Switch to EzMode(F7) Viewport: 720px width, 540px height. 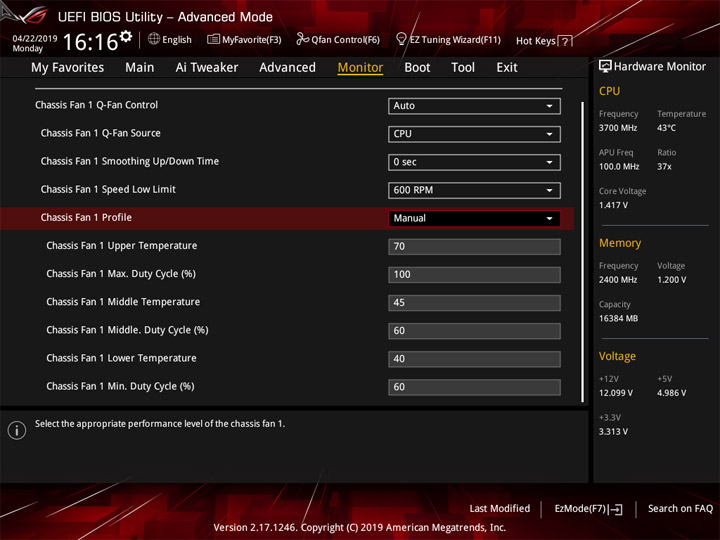click(x=580, y=508)
